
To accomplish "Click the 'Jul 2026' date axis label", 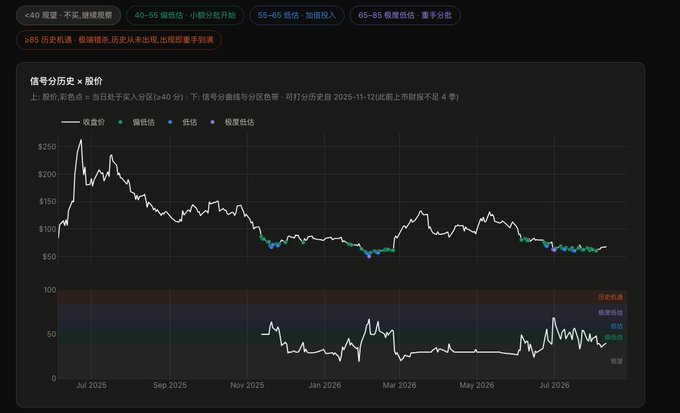I will click(554, 385).
